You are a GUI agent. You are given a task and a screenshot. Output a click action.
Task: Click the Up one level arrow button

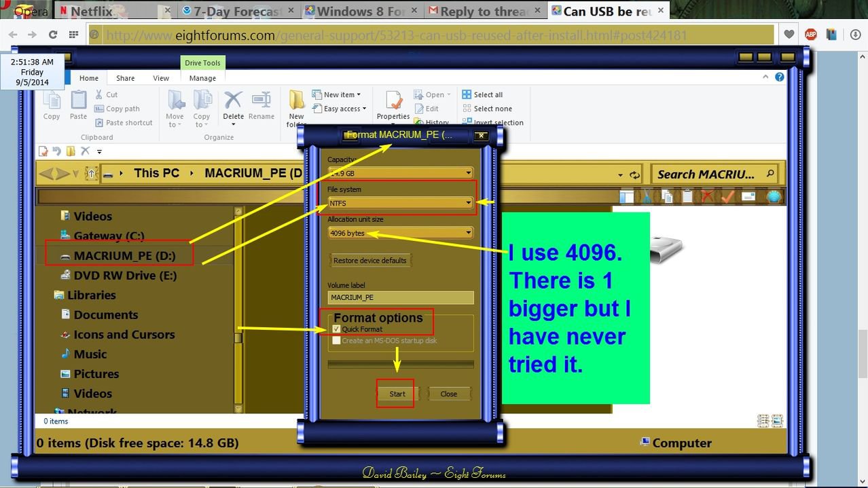pos(92,174)
